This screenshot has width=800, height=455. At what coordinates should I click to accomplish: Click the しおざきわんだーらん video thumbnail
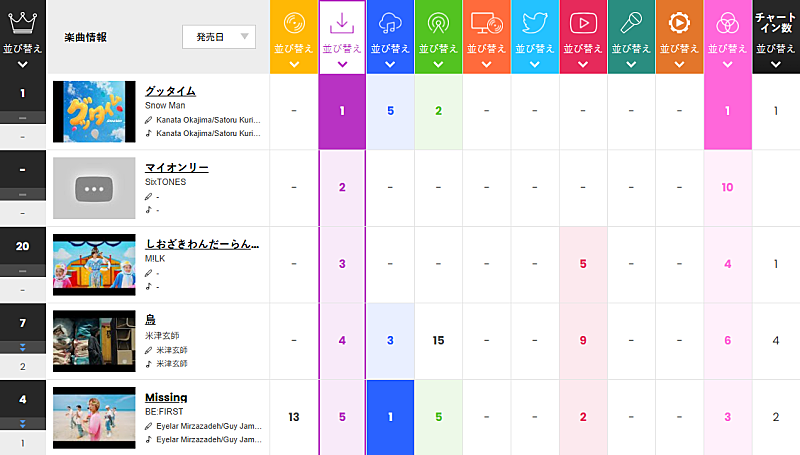click(94, 264)
